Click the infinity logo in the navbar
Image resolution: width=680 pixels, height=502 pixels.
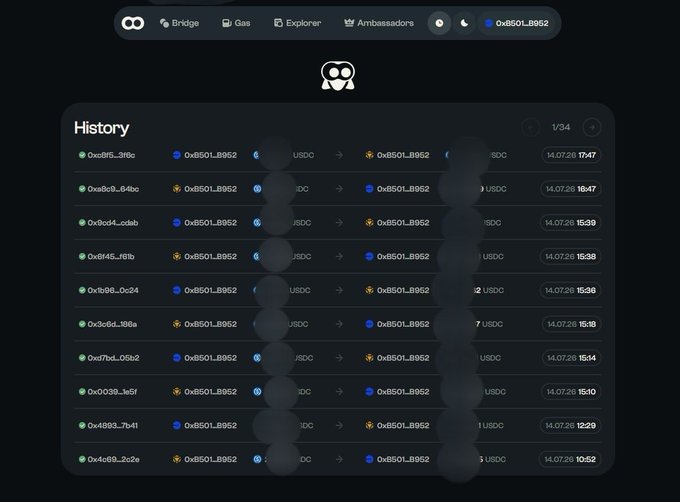(x=133, y=23)
